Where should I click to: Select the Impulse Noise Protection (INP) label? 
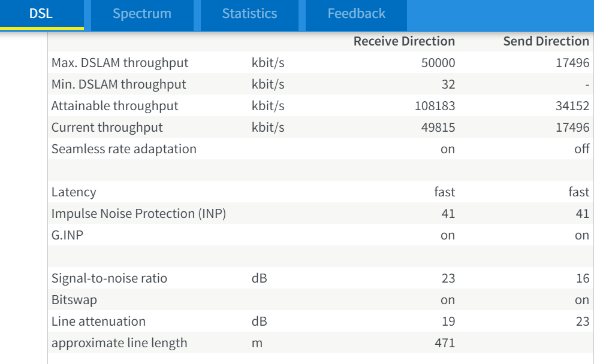pos(138,214)
